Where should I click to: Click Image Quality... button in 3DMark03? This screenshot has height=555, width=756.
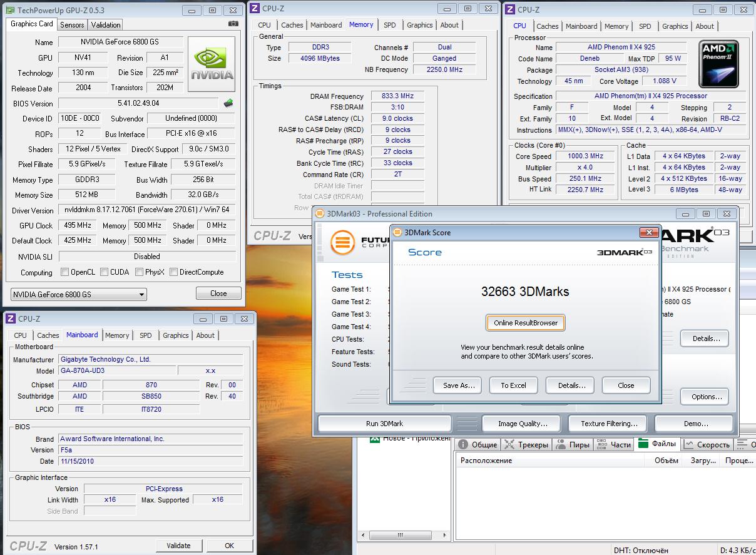523,424
